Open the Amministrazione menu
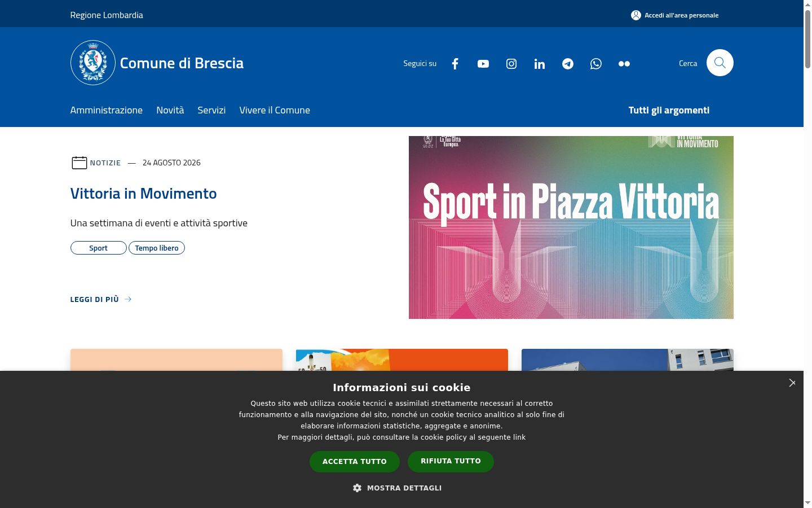Screen dimensions: 812x508 pyautogui.click(x=107, y=110)
